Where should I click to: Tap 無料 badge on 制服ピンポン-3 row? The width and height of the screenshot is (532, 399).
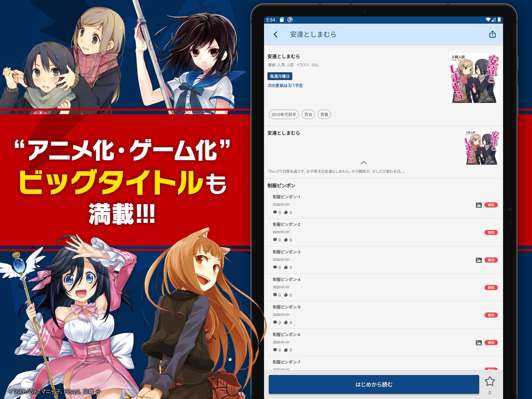491,260
